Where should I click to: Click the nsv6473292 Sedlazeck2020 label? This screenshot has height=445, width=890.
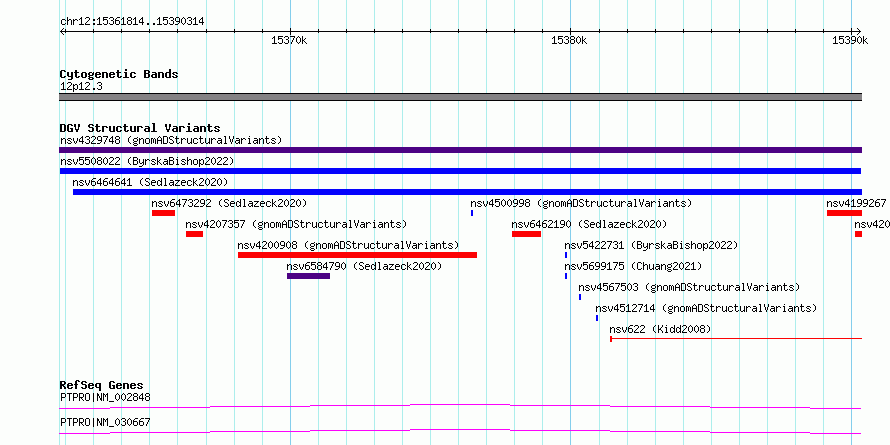click(229, 203)
